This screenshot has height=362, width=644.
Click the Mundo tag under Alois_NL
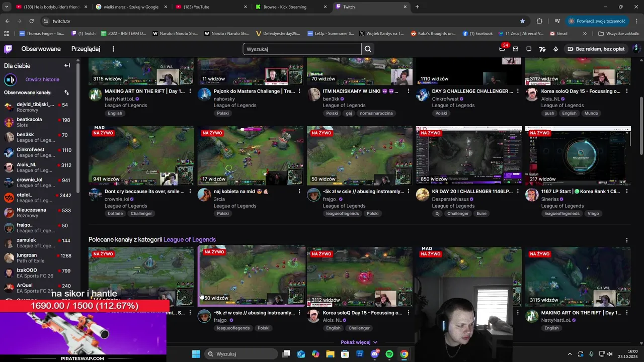591,114
